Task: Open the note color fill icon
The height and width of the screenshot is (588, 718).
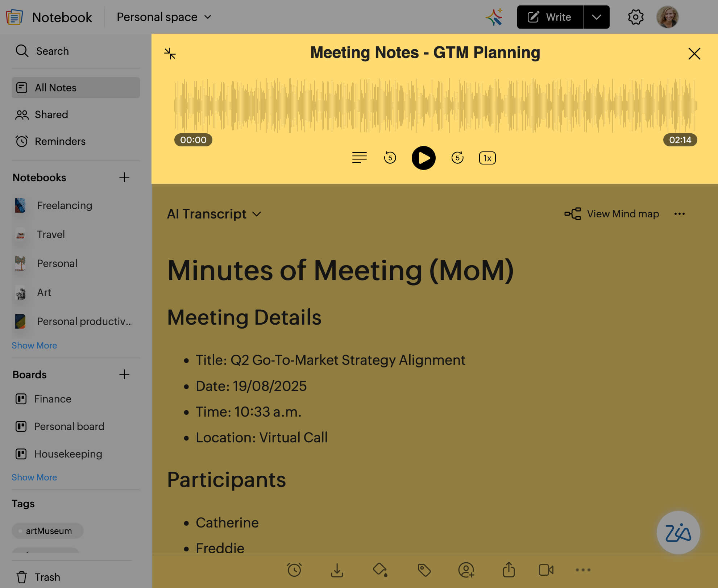Action: (x=380, y=570)
